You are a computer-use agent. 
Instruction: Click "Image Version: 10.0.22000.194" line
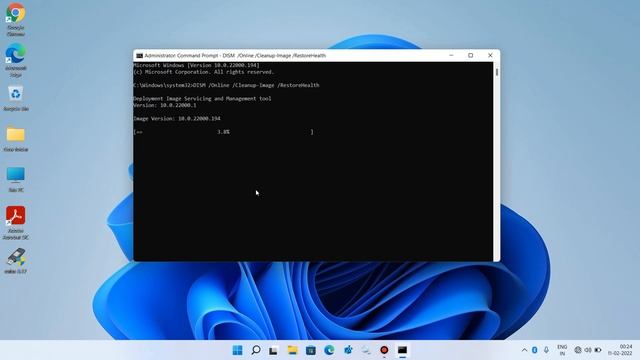pos(177,119)
